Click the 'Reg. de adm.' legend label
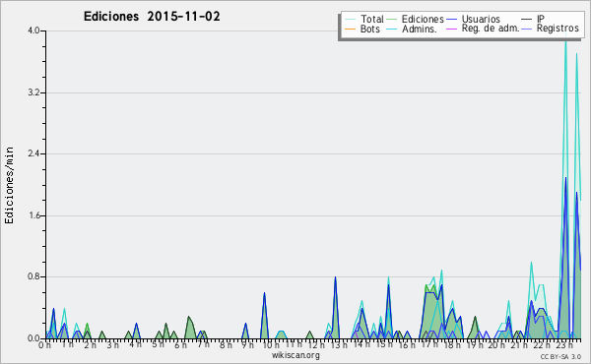 (491, 29)
